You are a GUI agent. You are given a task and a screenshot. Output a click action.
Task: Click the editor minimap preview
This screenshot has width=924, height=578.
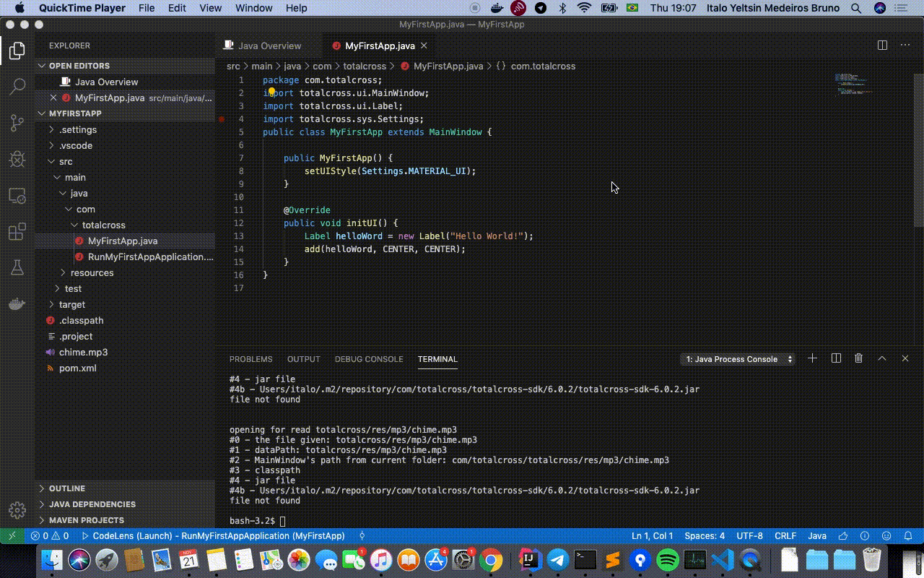[x=854, y=85]
